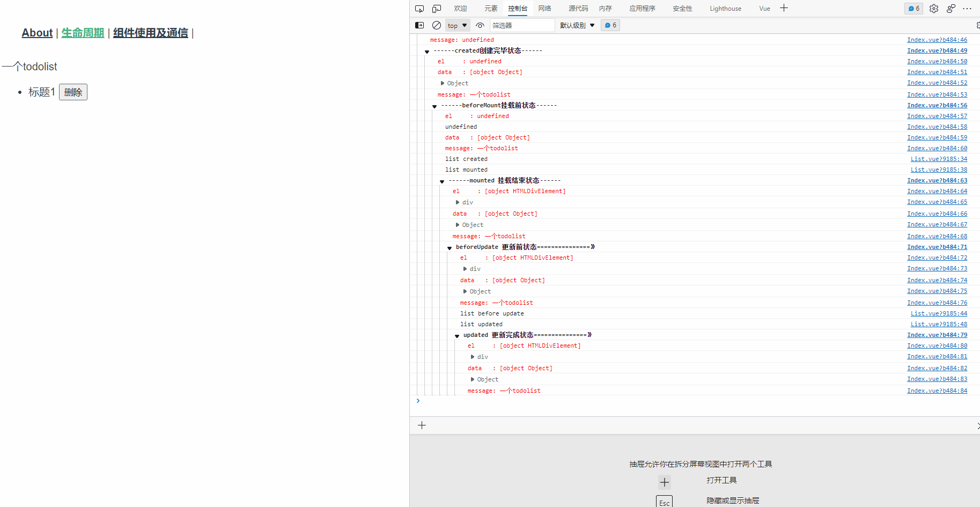
Task: Open the 应用程序 tab
Action: coord(642,9)
